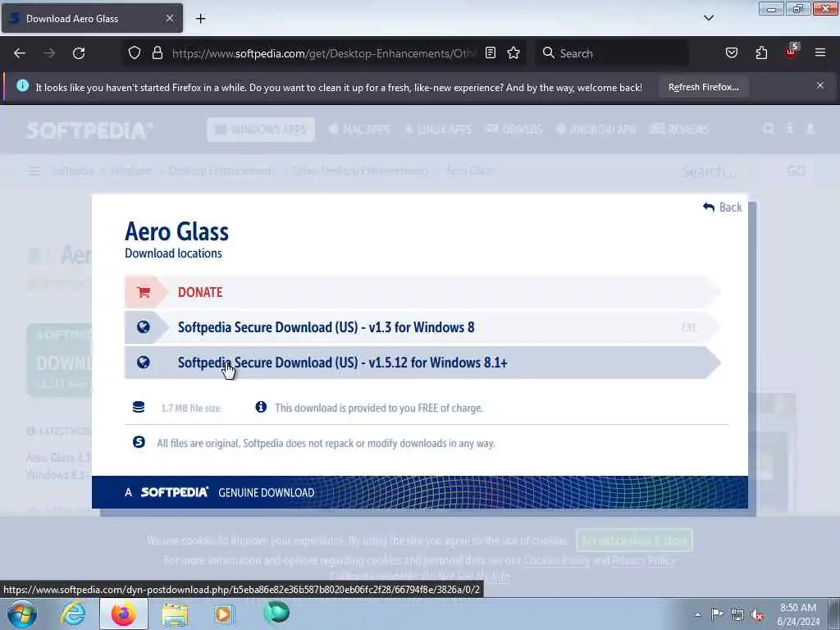The height and width of the screenshot is (630, 840).
Task: Click the Back link in download dialog
Action: tap(722, 208)
